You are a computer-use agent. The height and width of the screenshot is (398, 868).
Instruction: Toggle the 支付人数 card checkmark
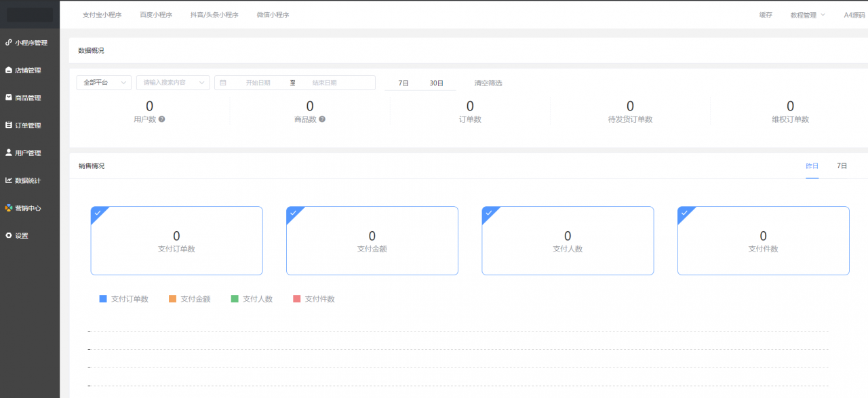tap(488, 213)
